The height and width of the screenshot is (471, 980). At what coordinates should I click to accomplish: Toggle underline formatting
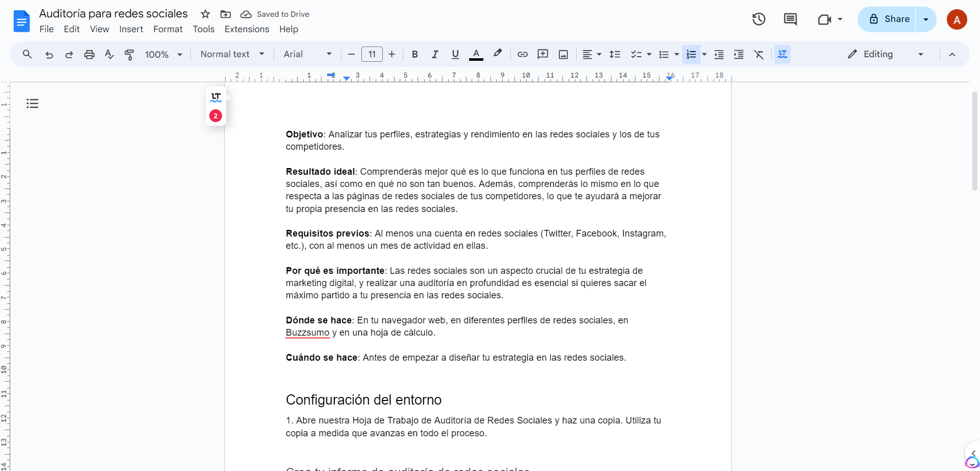pyautogui.click(x=455, y=54)
